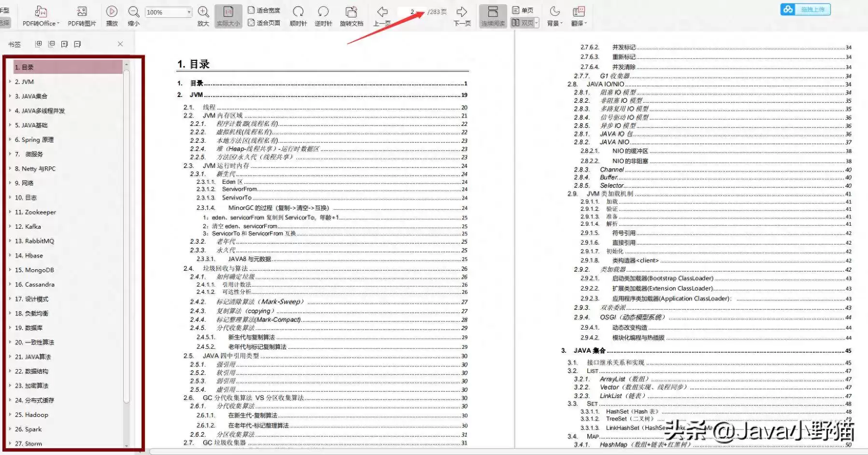Select the 缩小 zoom out tool
The width and height of the screenshot is (868, 455).
pos(133,12)
